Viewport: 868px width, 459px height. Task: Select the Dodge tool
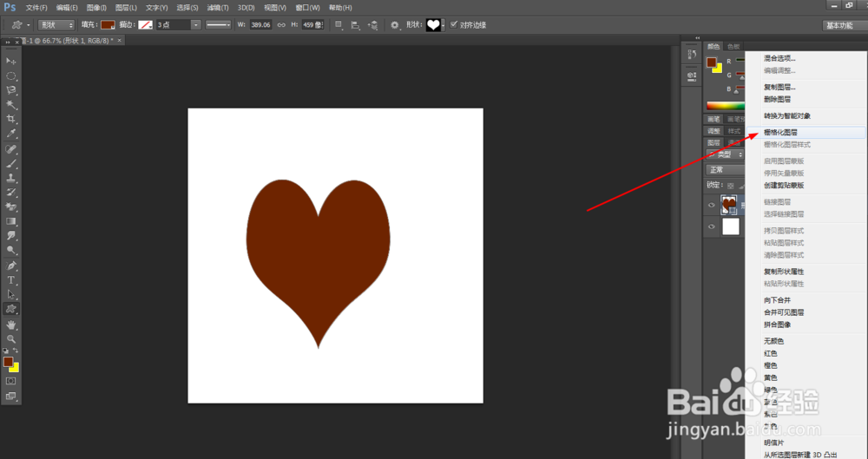pos(11,250)
